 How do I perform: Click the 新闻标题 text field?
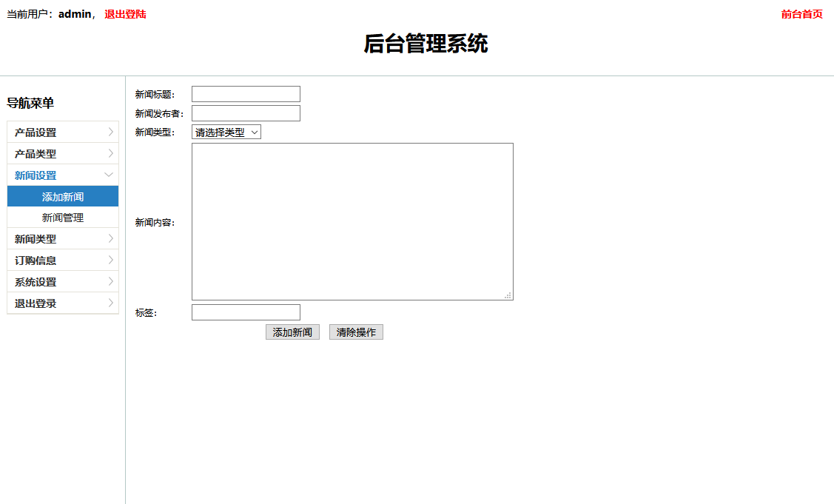(246, 94)
